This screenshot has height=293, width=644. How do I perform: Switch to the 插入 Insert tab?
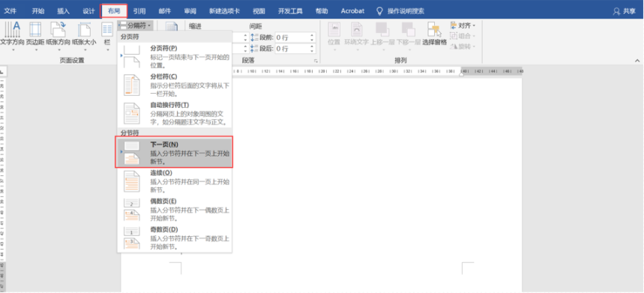point(63,11)
